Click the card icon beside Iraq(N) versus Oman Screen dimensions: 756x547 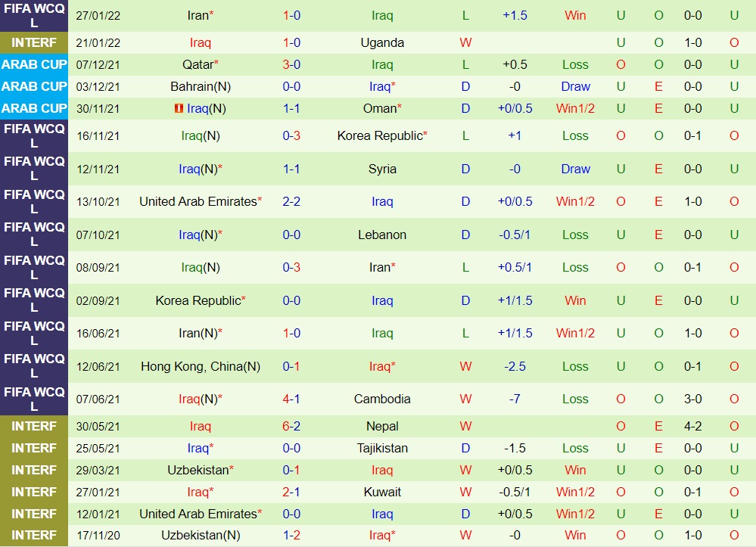pos(179,108)
